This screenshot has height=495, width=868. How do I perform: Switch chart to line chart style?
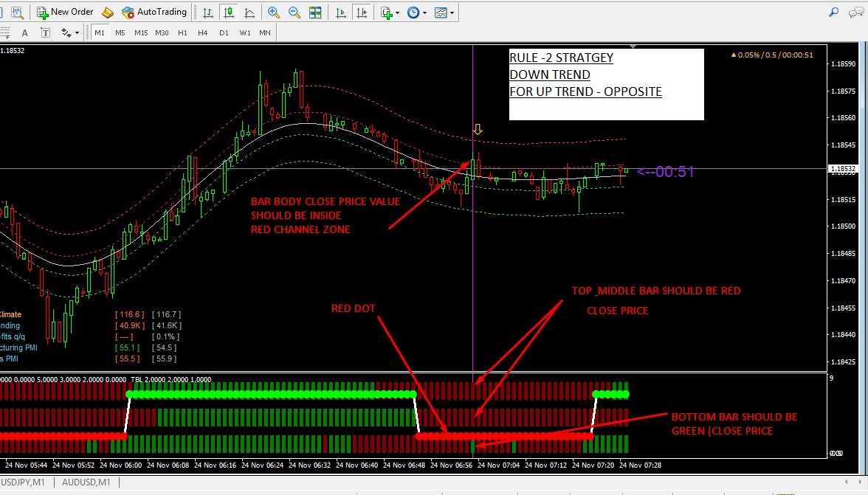tap(249, 12)
